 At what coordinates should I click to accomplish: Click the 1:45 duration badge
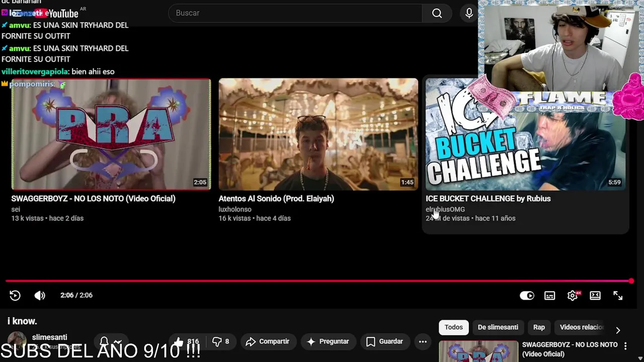(407, 183)
